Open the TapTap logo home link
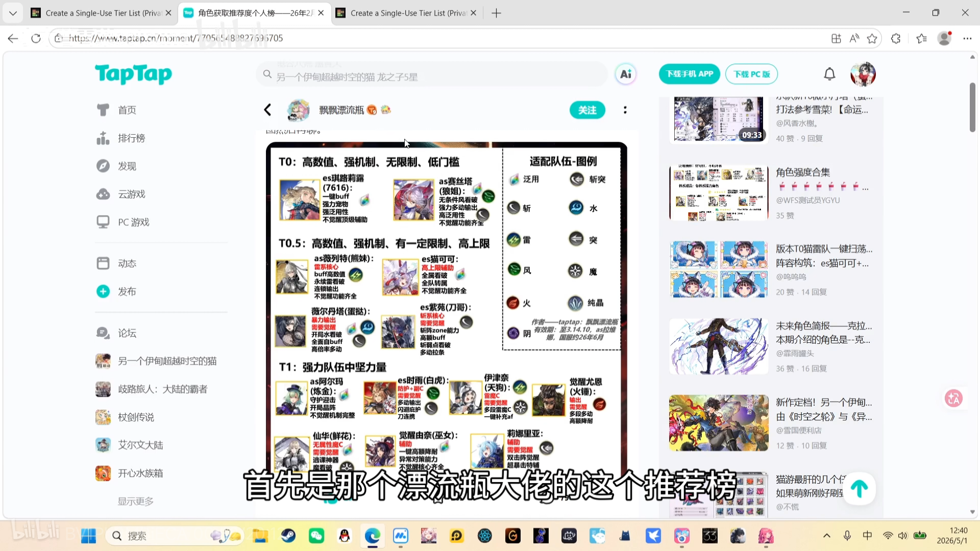 coord(133,74)
